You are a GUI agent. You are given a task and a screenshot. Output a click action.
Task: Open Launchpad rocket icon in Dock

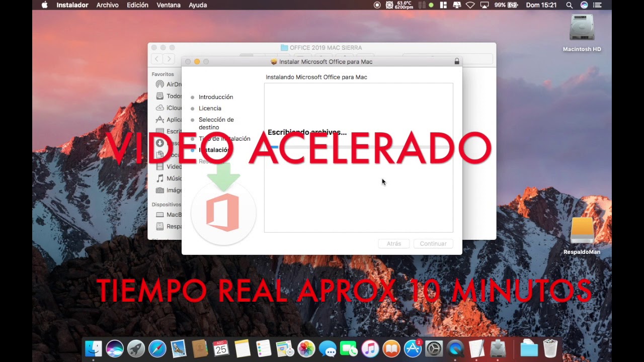pyautogui.click(x=136, y=348)
